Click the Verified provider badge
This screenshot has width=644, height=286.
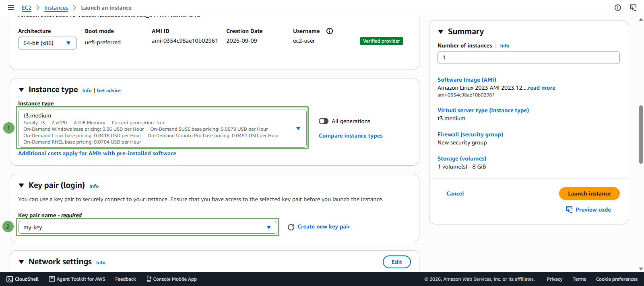pyautogui.click(x=381, y=41)
